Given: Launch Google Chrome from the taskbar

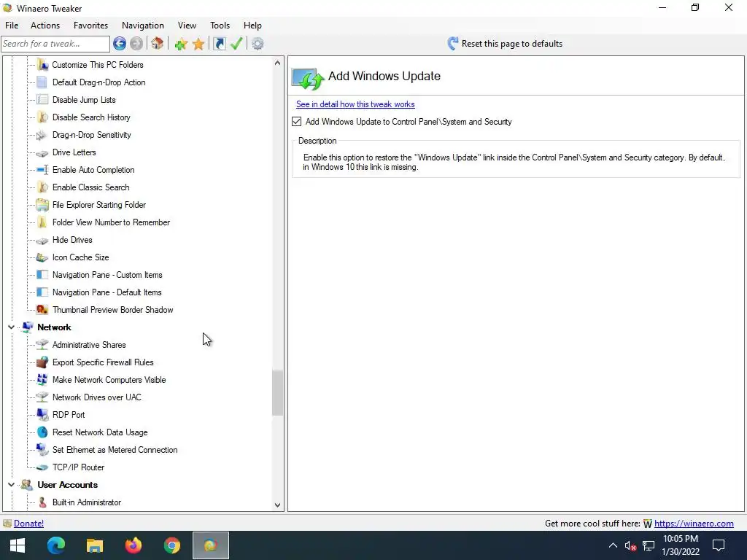Looking at the screenshot, I should coord(172,545).
